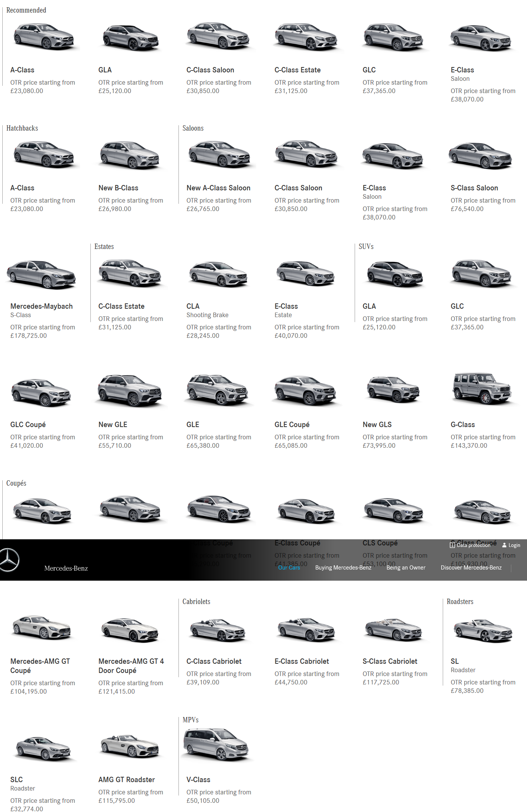527x812 pixels.
Task: Open Recommended C-Class Saloon link
Action: pos(210,70)
